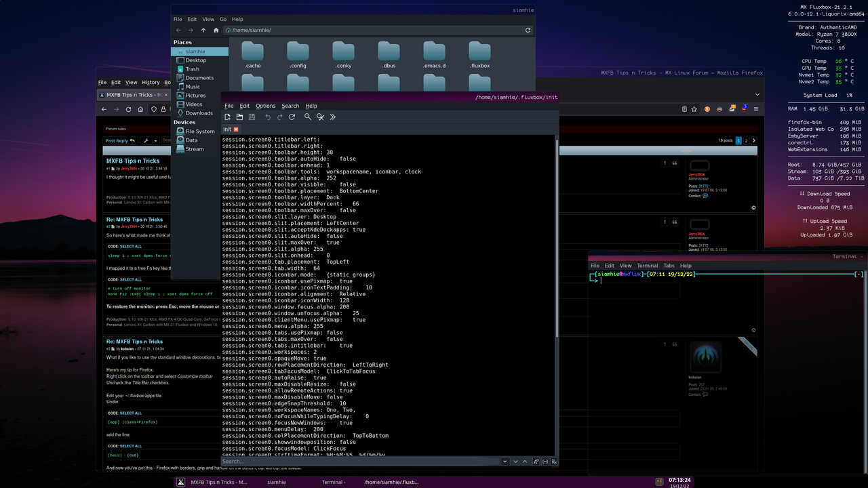Create new document in the init editor toolbar
This screenshot has height=488, width=868.
[228, 117]
